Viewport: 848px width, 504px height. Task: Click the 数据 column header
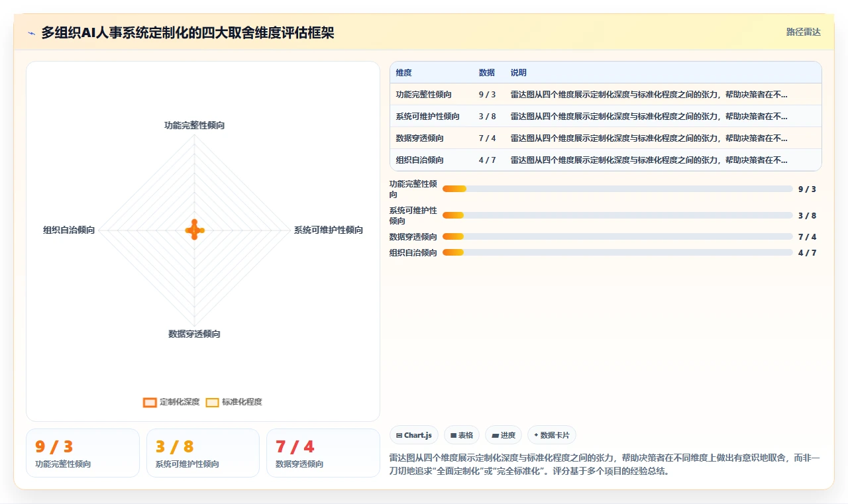pos(487,73)
